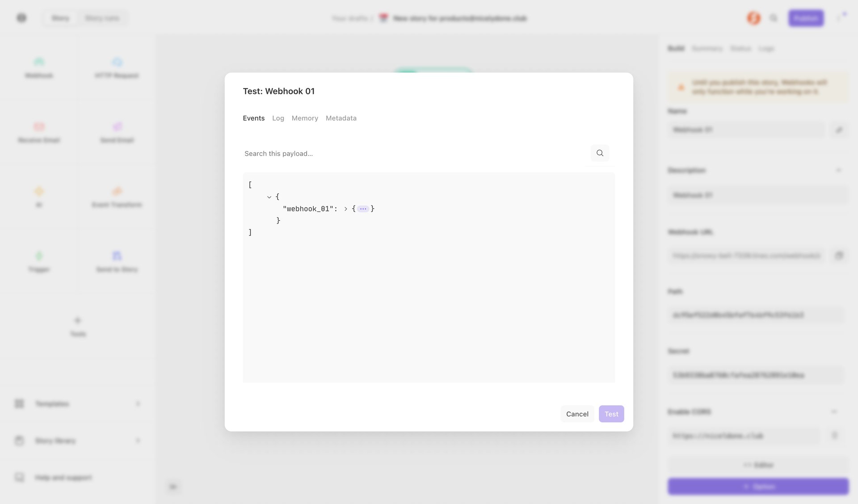858x504 pixels.
Task: Switch to the Log tab in test dialog
Action: [x=278, y=118]
